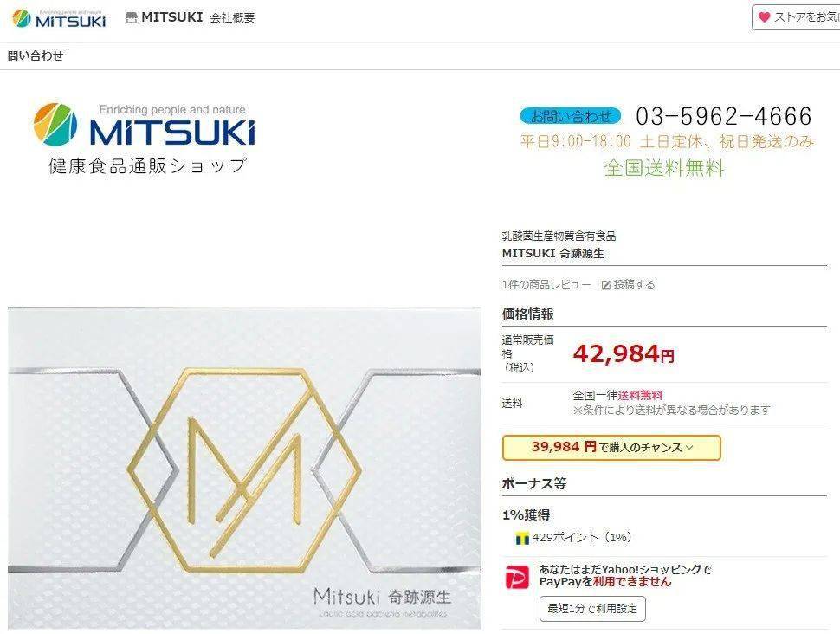Click the 送料無料 shipping link
The image size is (840, 634).
[x=640, y=396]
